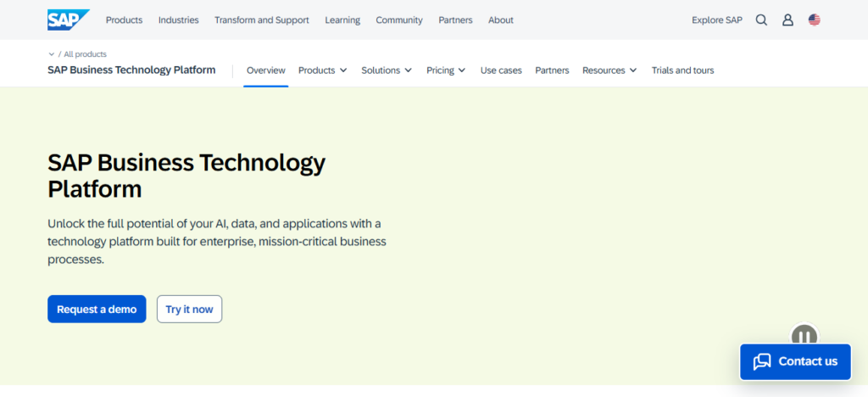Click the Explore SAP link
This screenshot has width=868, height=397.
(x=716, y=20)
